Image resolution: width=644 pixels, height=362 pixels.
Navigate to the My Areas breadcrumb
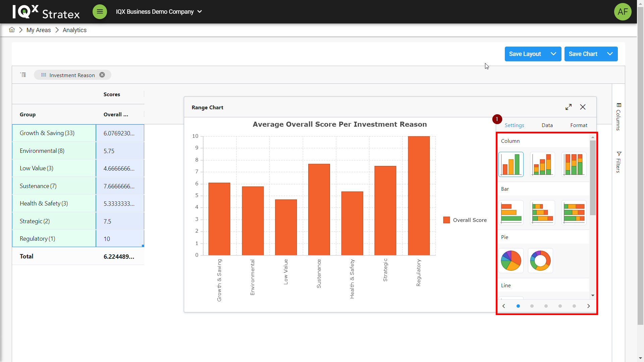click(x=39, y=30)
